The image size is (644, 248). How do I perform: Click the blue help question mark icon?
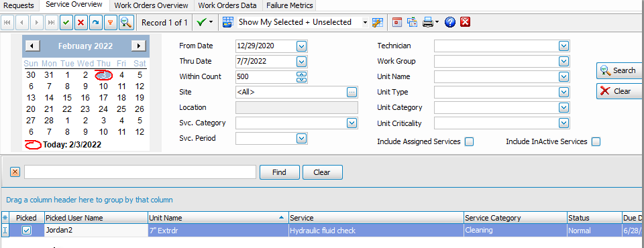[x=450, y=22]
